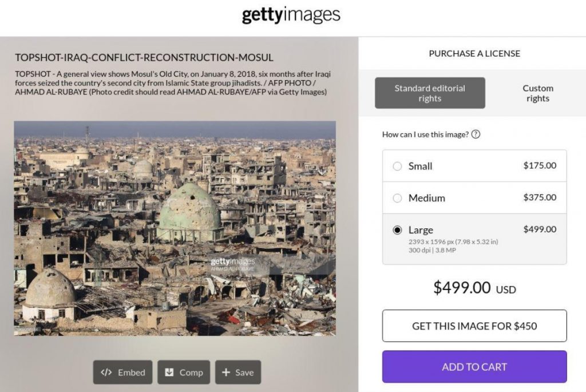586x392 pixels.
Task: Click Get This Image for $450
Action: [x=474, y=326]
